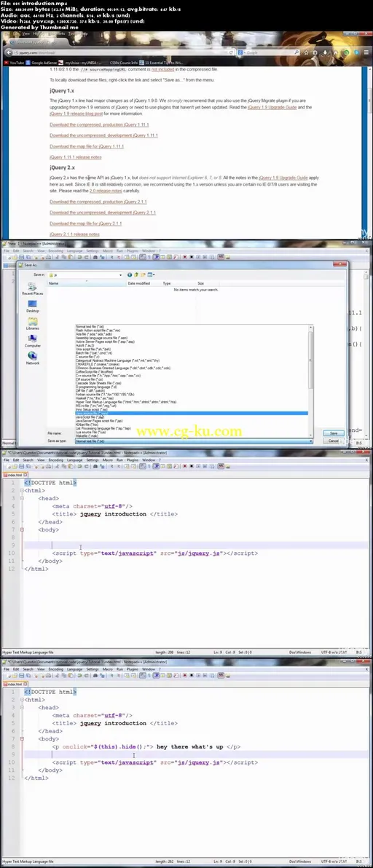Click the 'not included' link in browser text
Screen dimensions: 373x868
pyautogui.click(x=162, y=69)
